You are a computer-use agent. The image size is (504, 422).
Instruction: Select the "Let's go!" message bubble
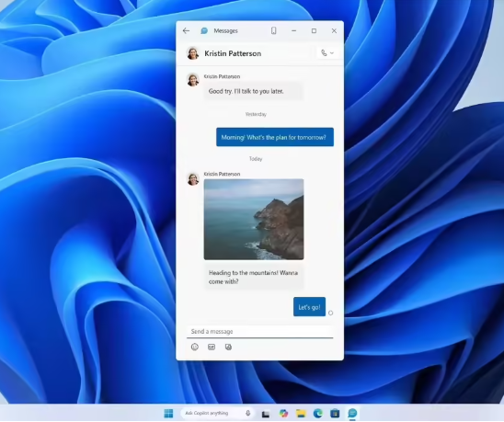click(x=309, y=307)
